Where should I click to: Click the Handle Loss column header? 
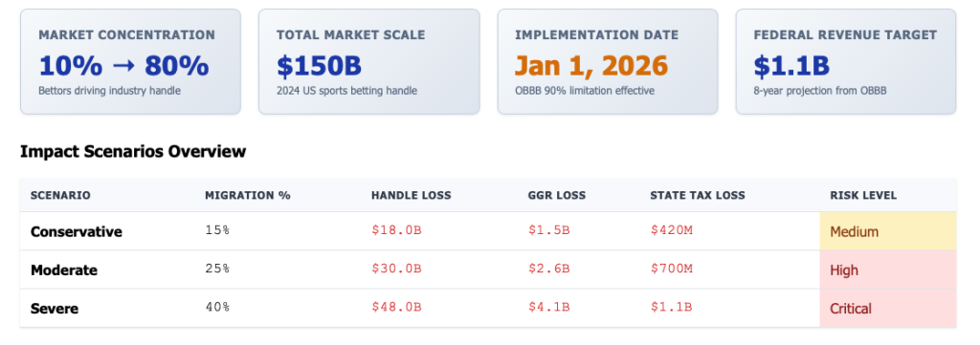412,195
